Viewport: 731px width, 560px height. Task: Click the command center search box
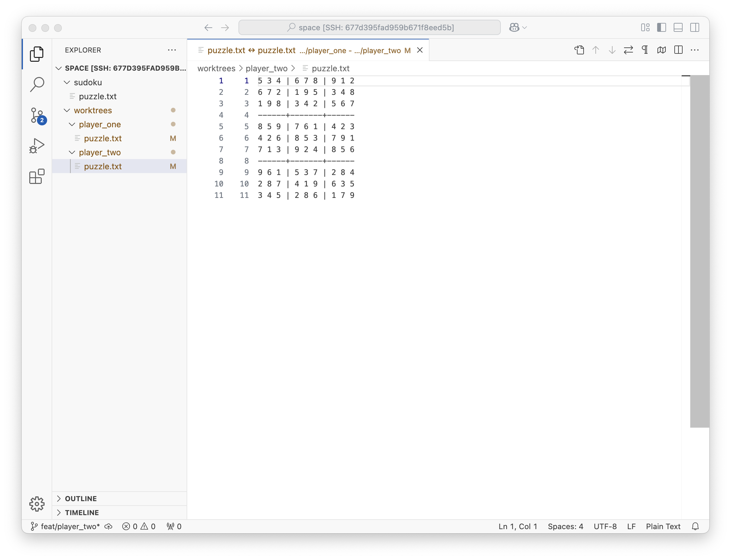tap(369, 27)
